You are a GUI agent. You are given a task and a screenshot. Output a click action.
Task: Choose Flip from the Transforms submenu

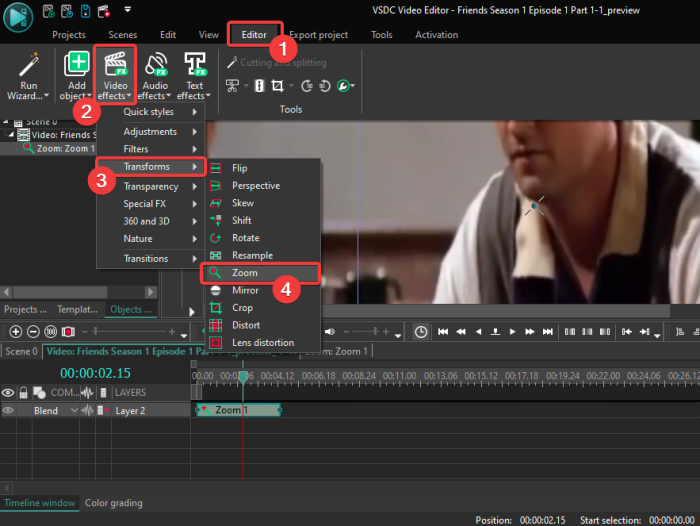[x=263, y=168]
